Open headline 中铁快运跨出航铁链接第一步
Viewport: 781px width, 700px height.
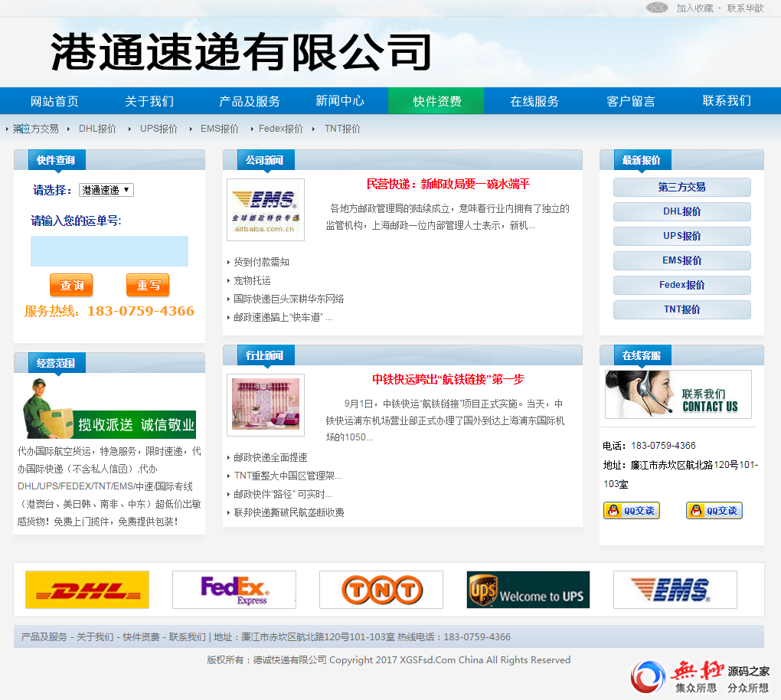pos(448,380)
